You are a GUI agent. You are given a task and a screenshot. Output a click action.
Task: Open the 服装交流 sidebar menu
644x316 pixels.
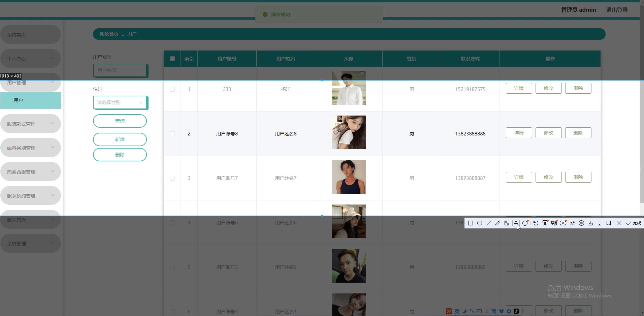click(31, 219)
